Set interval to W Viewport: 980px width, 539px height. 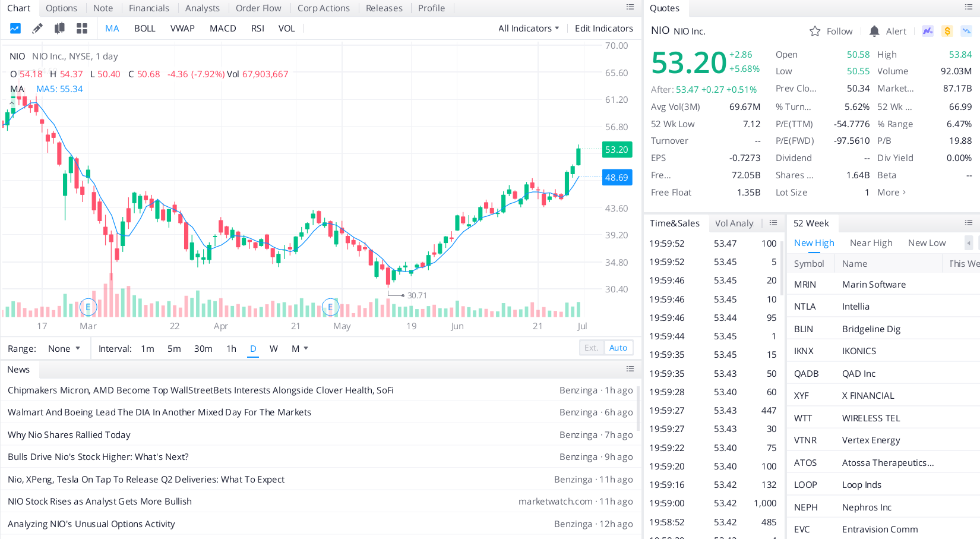pyautogui.click(x=274, y=349)
